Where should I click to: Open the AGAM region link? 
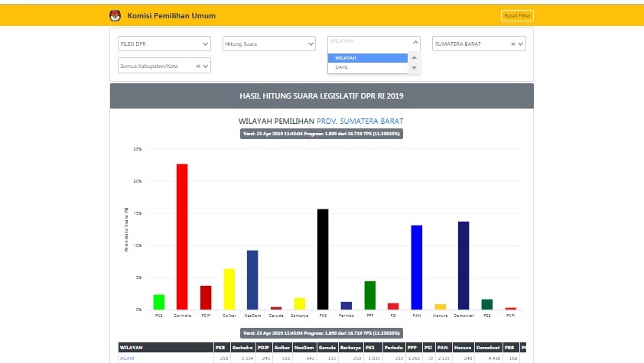pos(125,358)
